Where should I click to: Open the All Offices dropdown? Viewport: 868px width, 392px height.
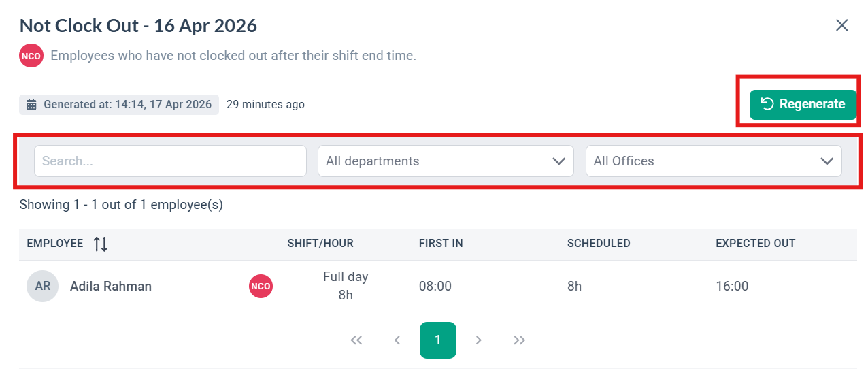(714, 161)
